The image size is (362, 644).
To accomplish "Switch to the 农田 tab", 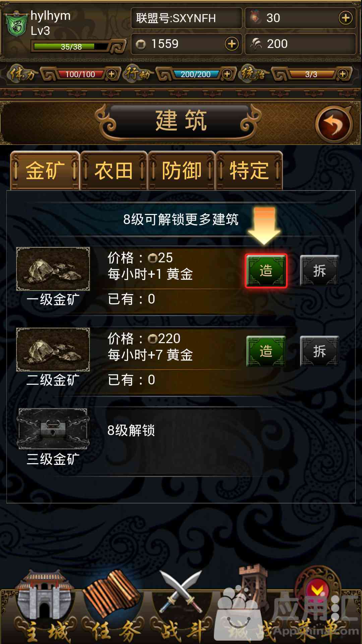I will coord(114,170).
